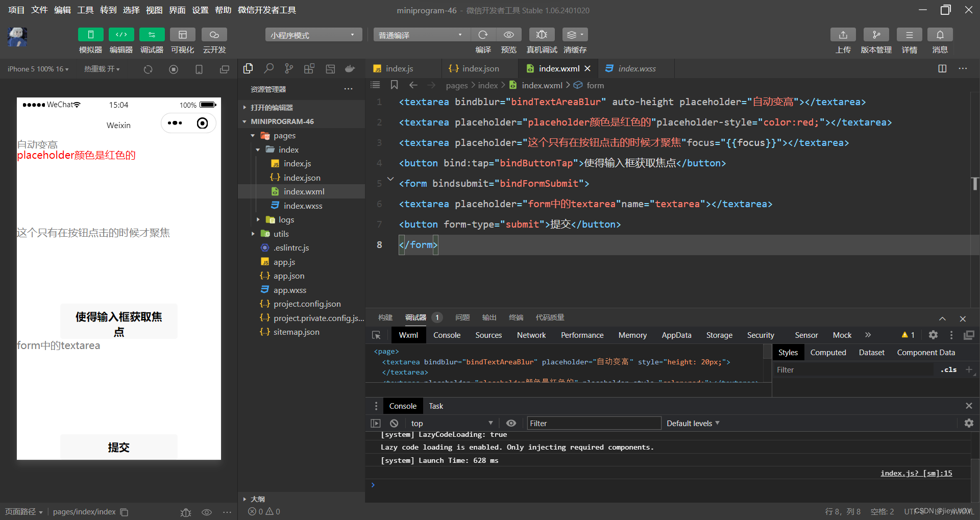
Task: Switch to the index.wxss editor tab
Action: [x=636, y=68]
